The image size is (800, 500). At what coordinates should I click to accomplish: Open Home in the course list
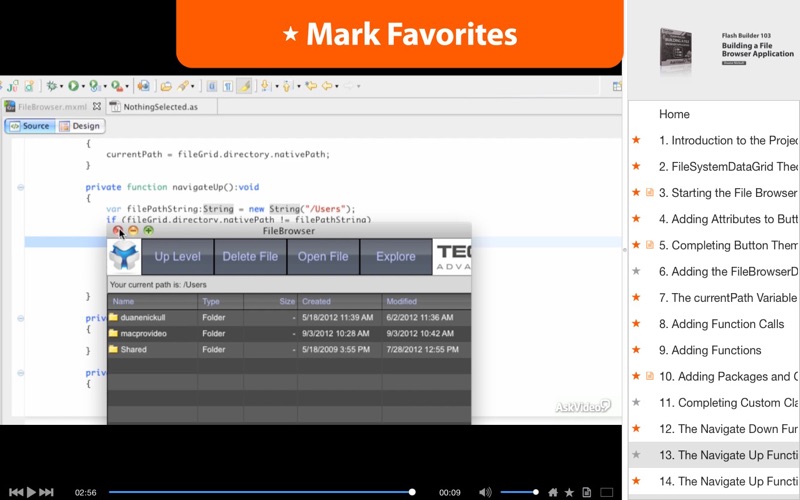[x=674, y=114]
